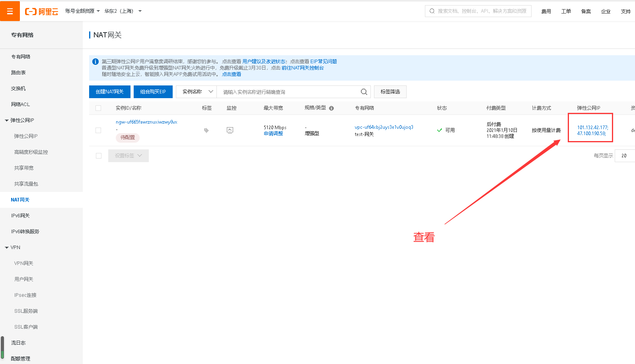Image resolution: width=635 pixels, height=364 pixels.
Task: Open the 账号全部资源 dropdown
Action: [x=82, y=11]
